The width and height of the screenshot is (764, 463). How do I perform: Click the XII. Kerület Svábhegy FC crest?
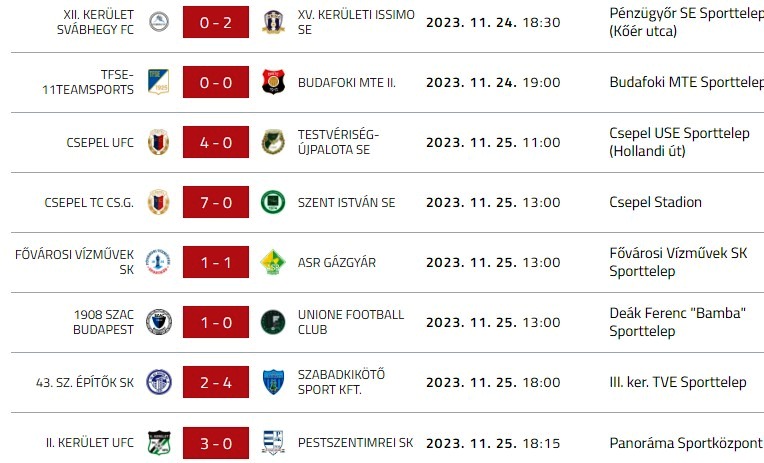pyautogui.click(x=159, y=22)
